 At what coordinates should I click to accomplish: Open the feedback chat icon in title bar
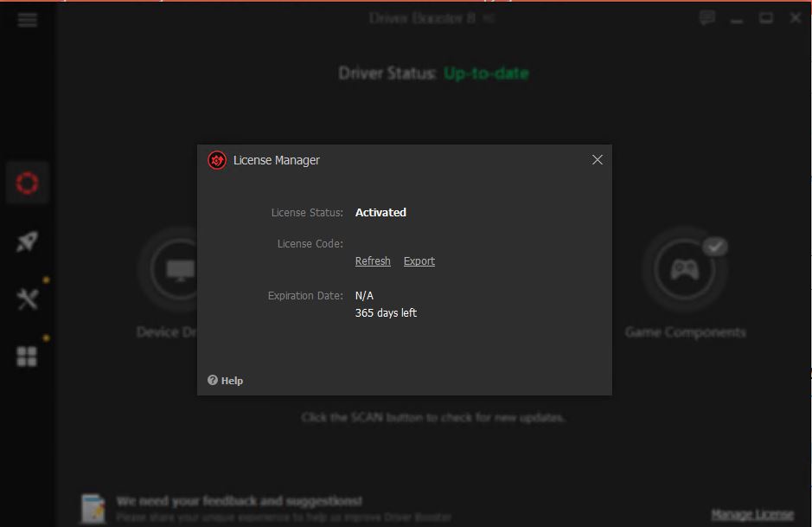(707, 18)
